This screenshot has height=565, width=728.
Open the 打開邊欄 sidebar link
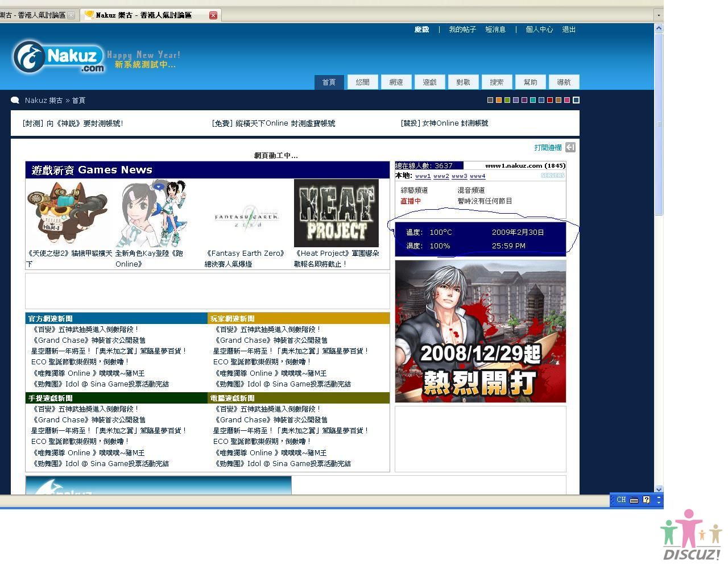pos(548,148)
